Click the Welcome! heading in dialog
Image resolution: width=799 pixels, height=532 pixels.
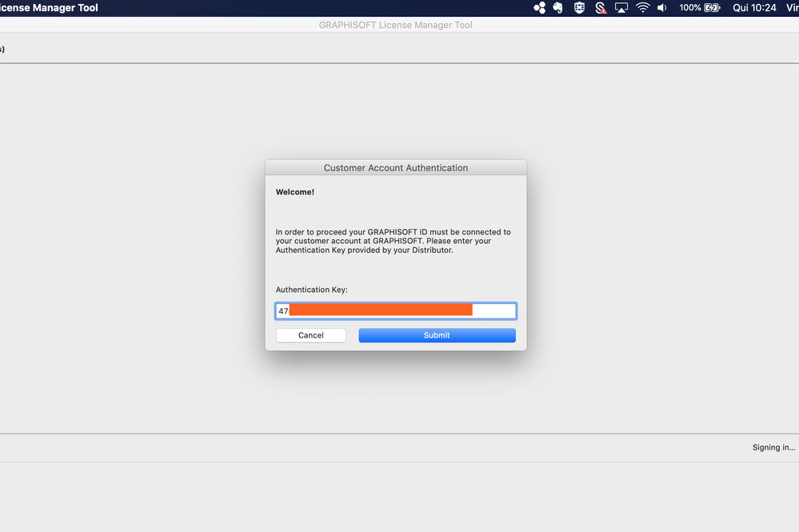click(295, 192)
